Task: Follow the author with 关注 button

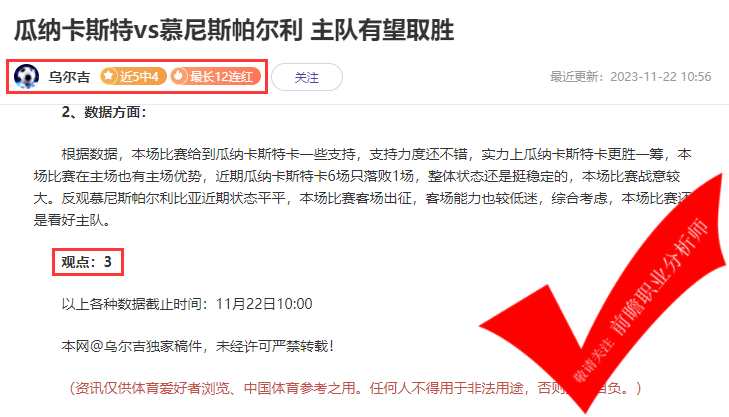Action: (x=307, y=77)
